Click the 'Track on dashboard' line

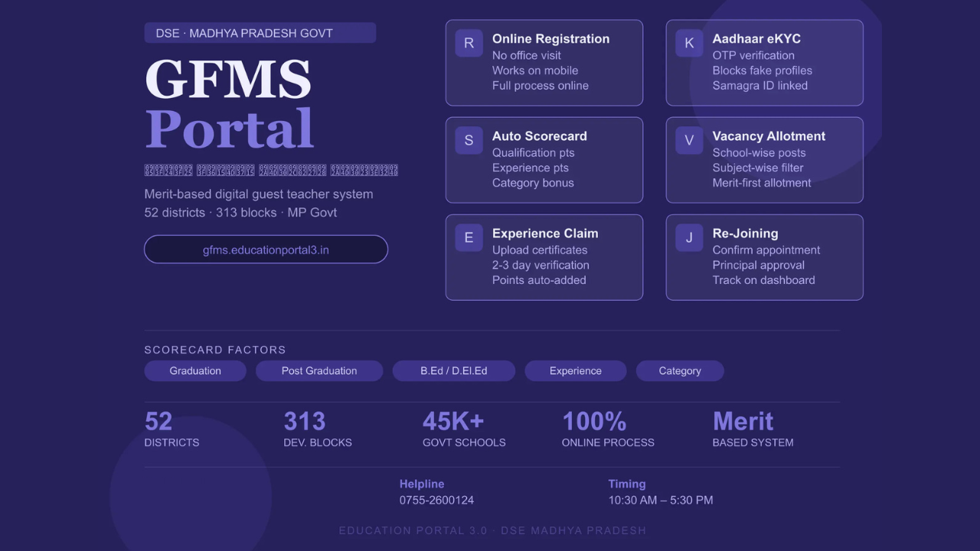tap(763, 280)
